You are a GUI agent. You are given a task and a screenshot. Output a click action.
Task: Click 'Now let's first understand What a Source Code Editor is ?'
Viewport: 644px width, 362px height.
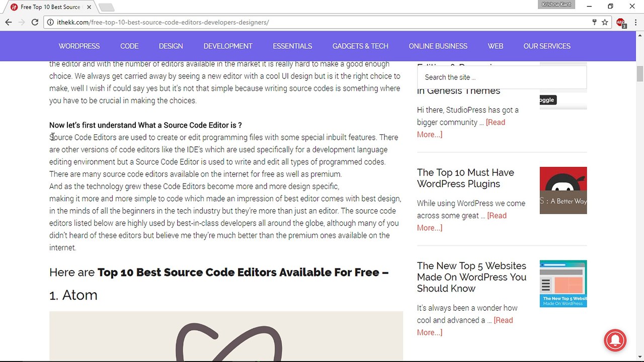point(145,125)
